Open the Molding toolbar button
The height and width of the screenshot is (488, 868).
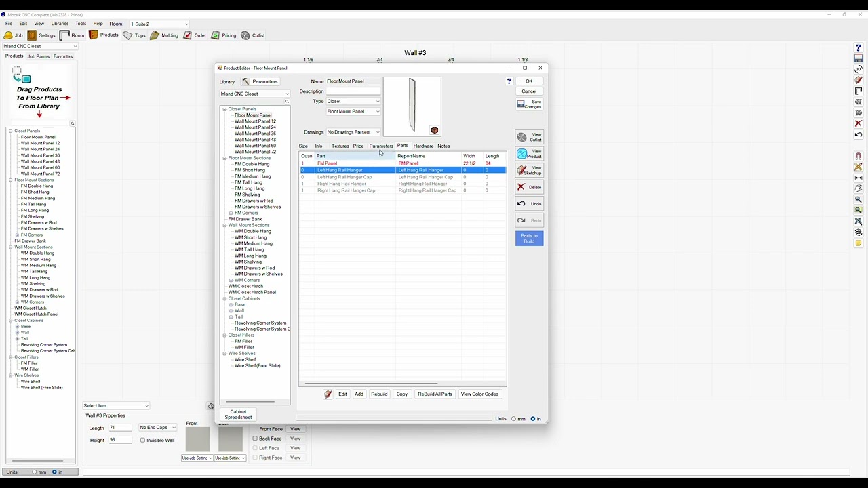[164, 35]
